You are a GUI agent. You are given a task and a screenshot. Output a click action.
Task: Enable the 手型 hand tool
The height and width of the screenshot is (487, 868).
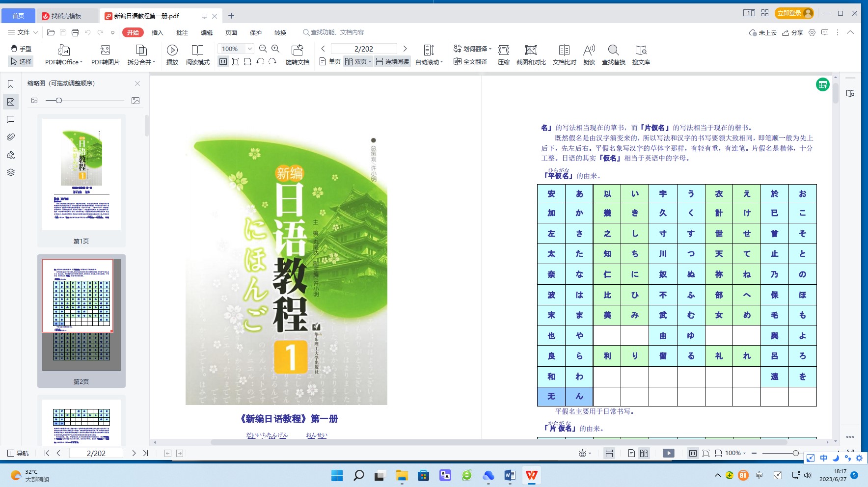tap(21, 49)
